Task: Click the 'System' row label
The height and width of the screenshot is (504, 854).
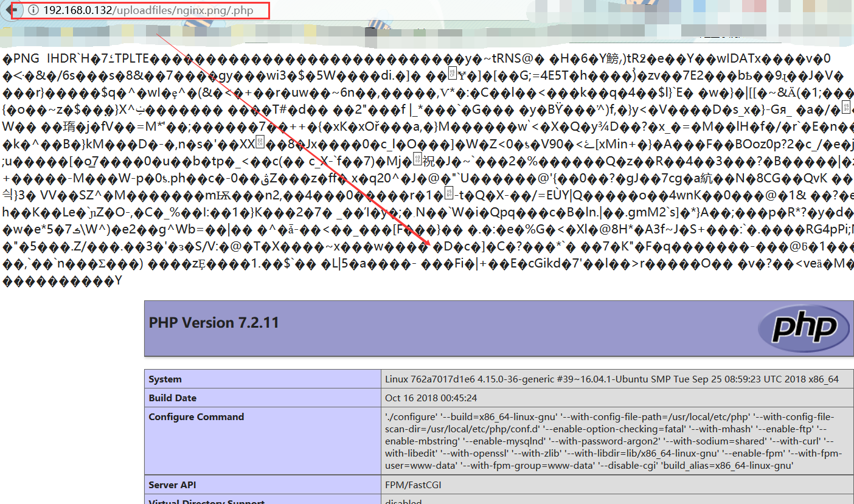Action: [x=165, y=379]
